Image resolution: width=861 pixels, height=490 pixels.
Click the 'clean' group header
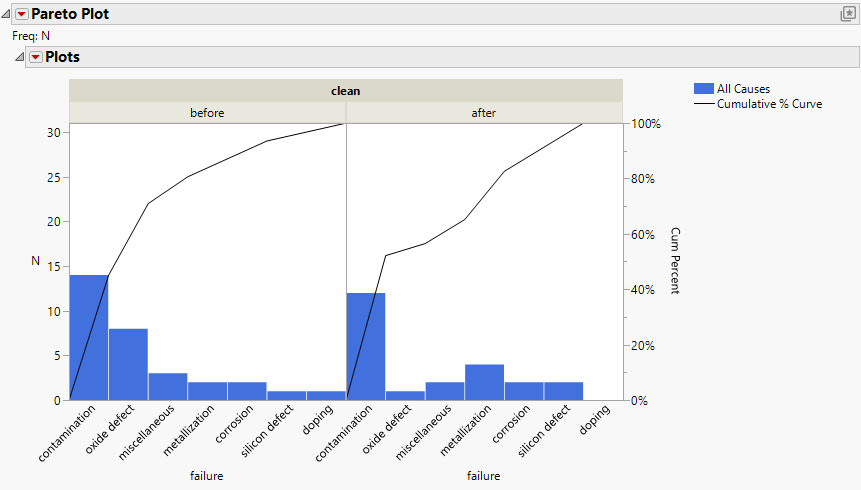pyautogui.click(x=345, y=90)
